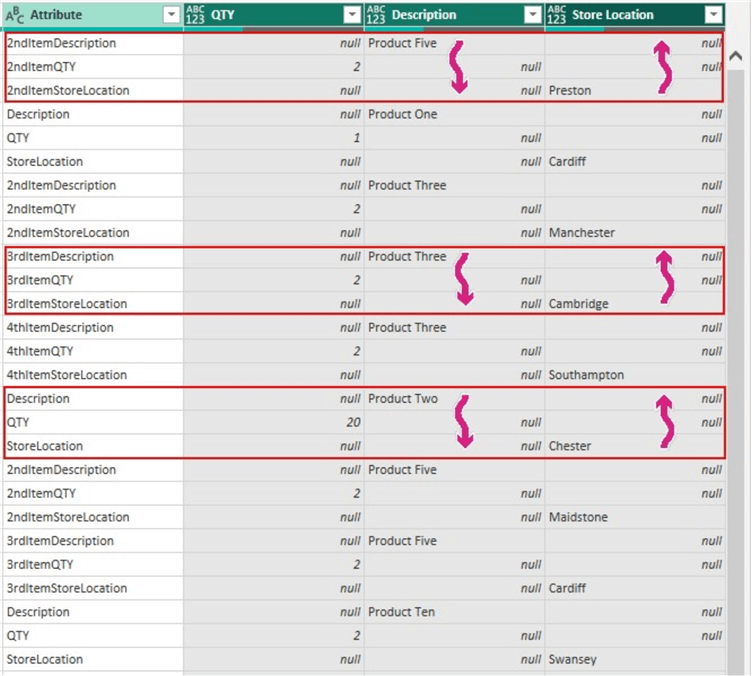Screen dimensions: 752x676
Task: Select the Description column header
Action: pyautogui.click(x=454, y=15)
